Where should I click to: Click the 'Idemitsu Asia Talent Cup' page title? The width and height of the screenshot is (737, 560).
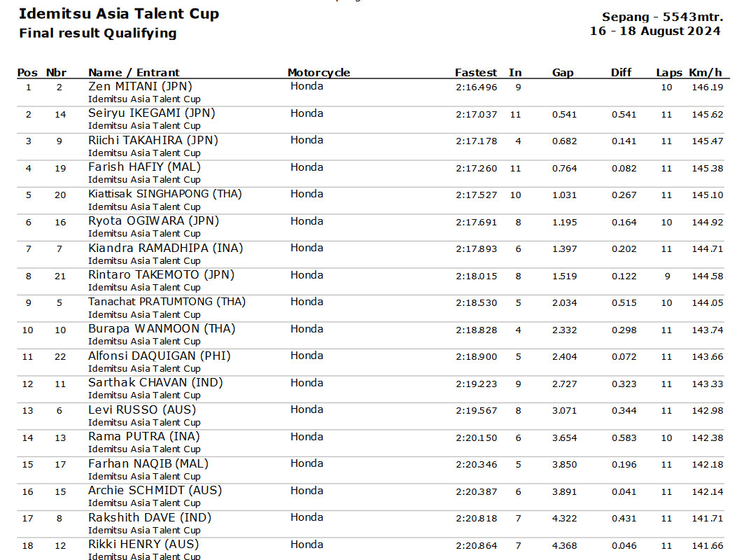coord(119,14)
